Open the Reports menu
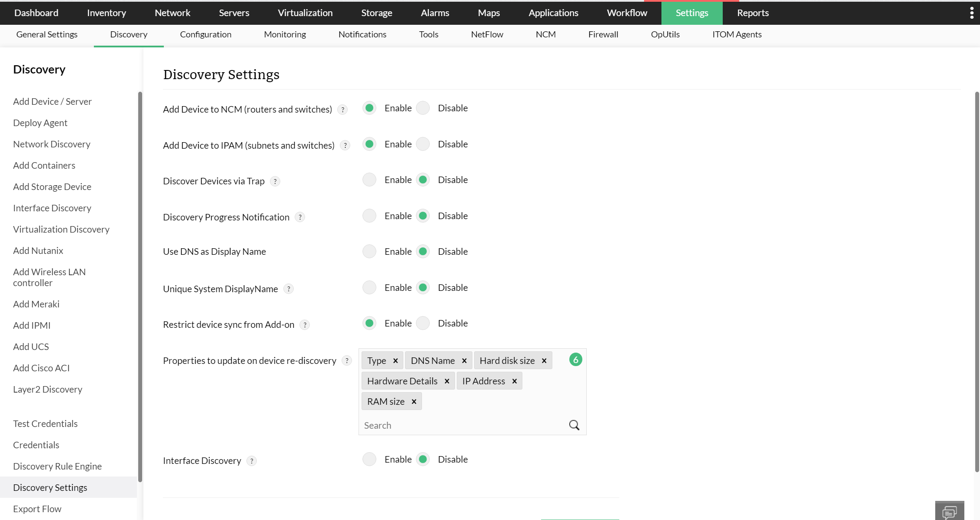The height and width of the screenshot is (520, 980). (752, 13)
